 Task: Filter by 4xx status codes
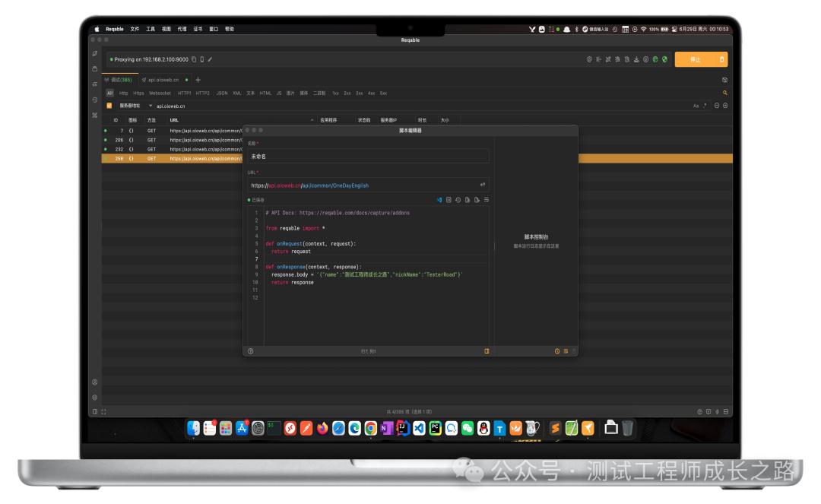click(371, 94)
